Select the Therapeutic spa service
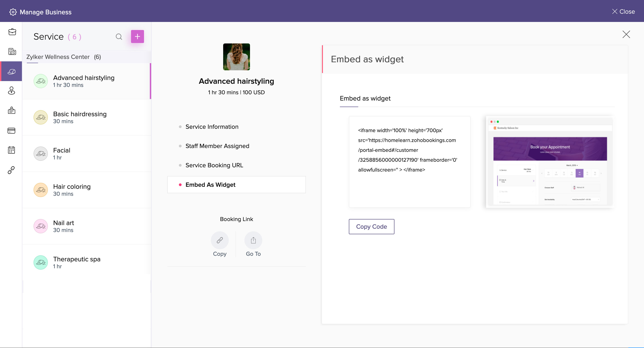The image size is (644, 348). [76, 262]
